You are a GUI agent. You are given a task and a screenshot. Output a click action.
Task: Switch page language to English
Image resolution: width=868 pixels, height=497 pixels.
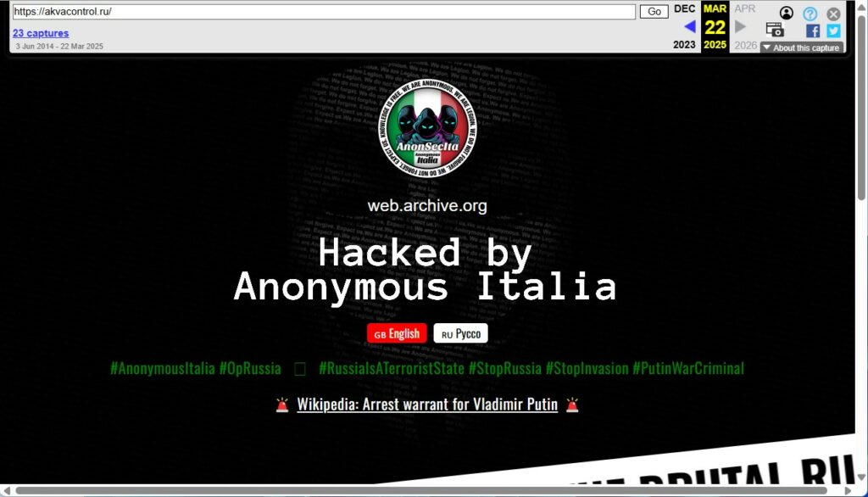397,333
